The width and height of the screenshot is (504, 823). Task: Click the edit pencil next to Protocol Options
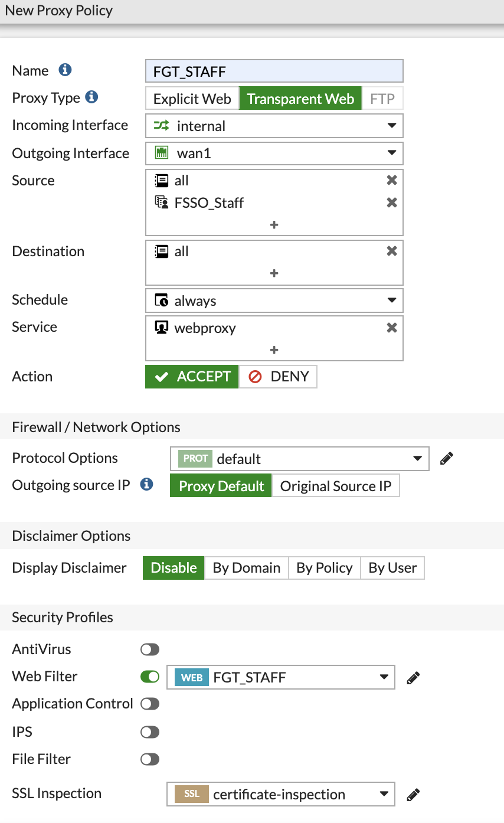click(x=446, y=458)
